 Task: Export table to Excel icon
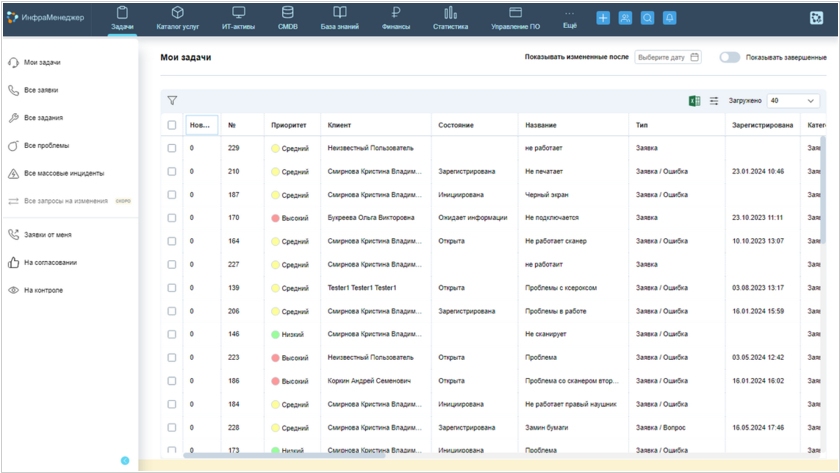(x=694, y=101)
